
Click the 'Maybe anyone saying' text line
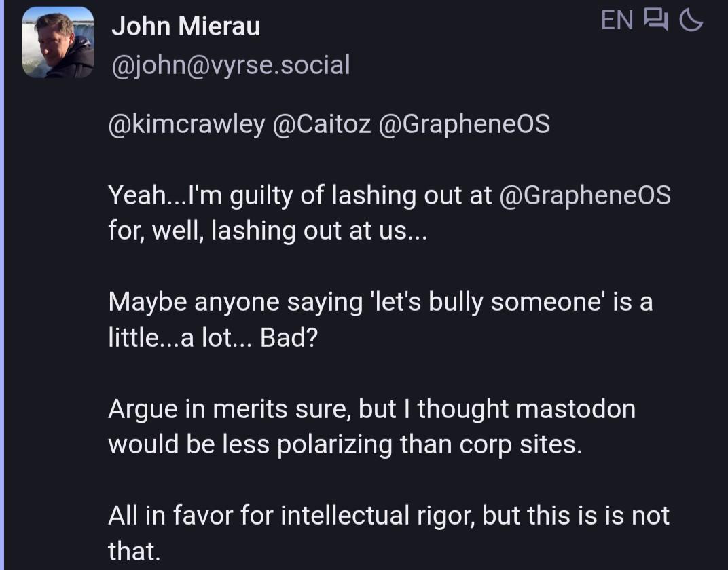(x=380, y=302)
